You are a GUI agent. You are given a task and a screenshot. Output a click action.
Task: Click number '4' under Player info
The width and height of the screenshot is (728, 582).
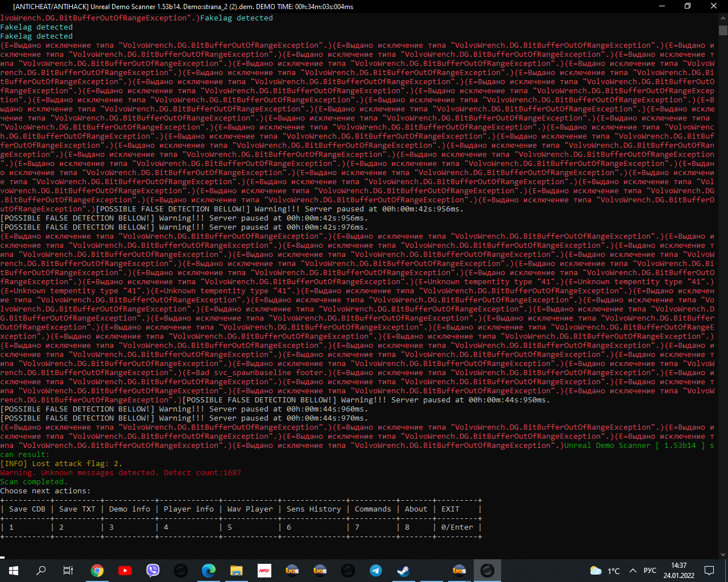click(166, 527)
